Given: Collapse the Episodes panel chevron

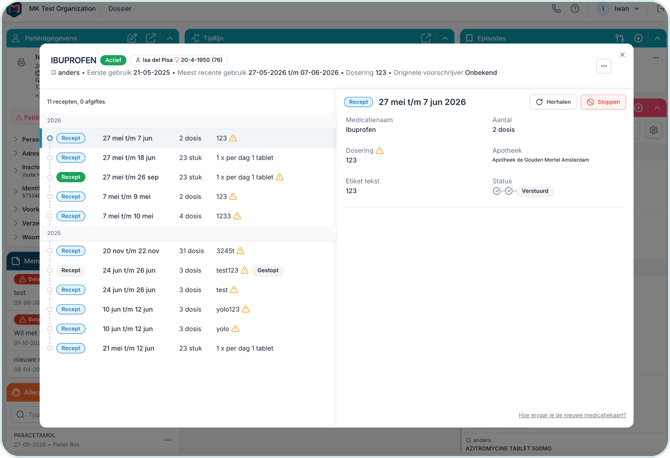Looking at the screenshot, I should click(x=657, y=38).
